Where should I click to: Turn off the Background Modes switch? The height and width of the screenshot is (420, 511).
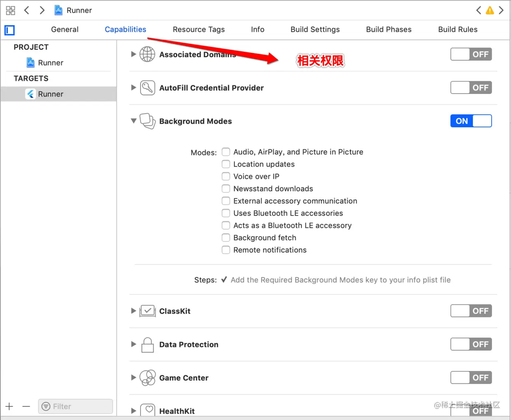[471, 121]
